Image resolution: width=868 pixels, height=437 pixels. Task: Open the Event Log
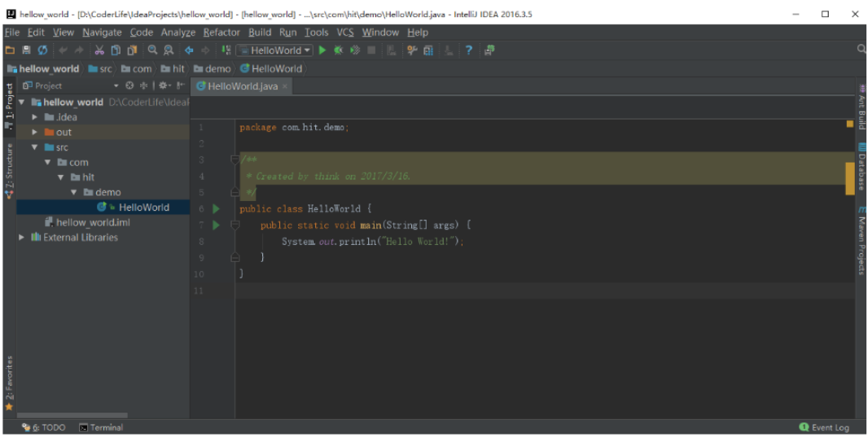click(x=824, y=427)
